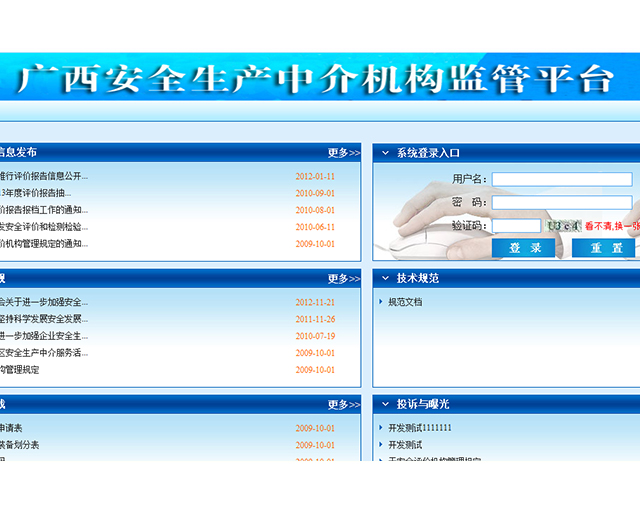
Task: Click the captcha image showing U3c4
Action: point(563,226)
